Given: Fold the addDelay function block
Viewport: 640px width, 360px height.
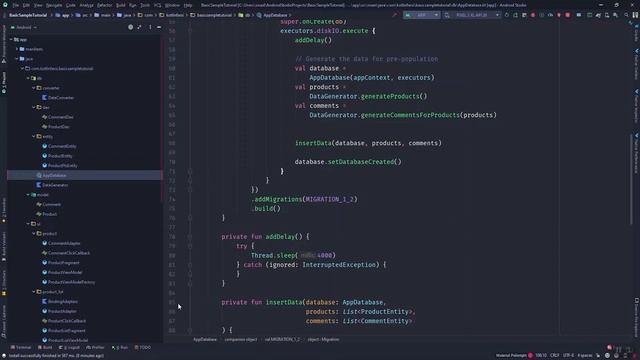Looking at the screenshot, I should [190, 237].
